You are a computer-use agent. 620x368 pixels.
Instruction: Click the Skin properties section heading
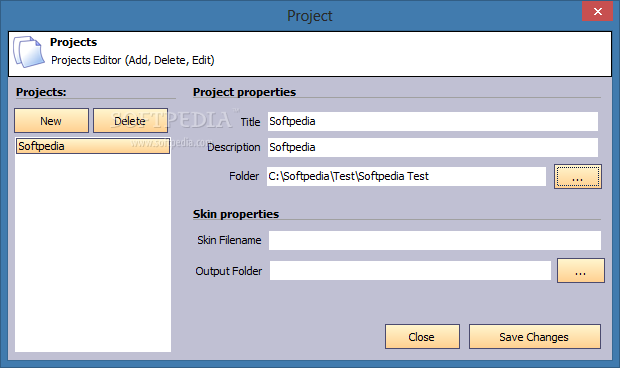[236, 214]
